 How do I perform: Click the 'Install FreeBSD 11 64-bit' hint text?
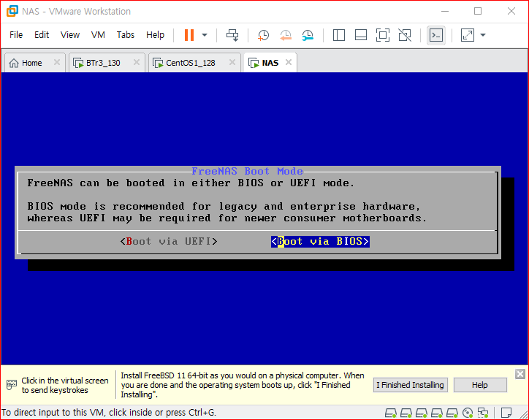243,385
